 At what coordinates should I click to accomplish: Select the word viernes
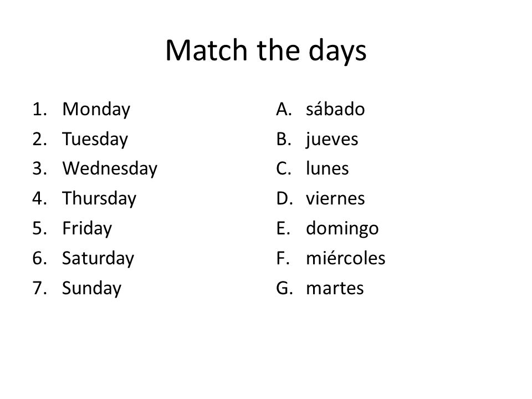(x=335, y=198)
